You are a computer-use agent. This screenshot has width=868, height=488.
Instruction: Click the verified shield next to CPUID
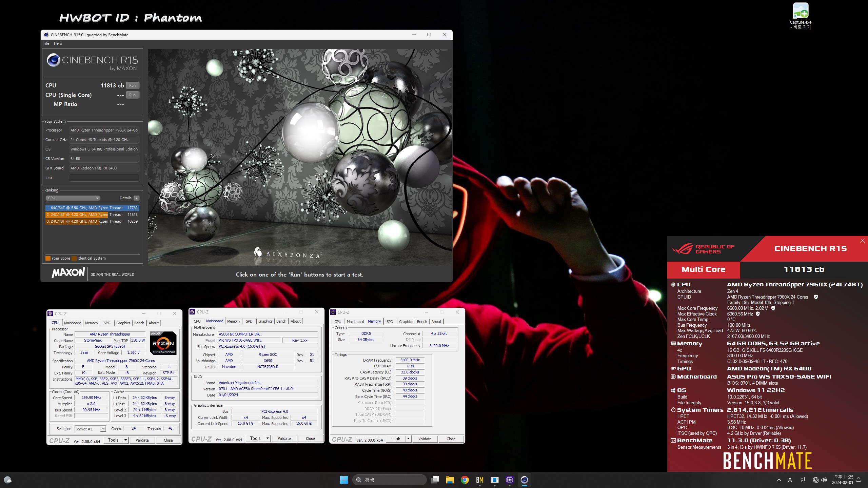[816, 297]
